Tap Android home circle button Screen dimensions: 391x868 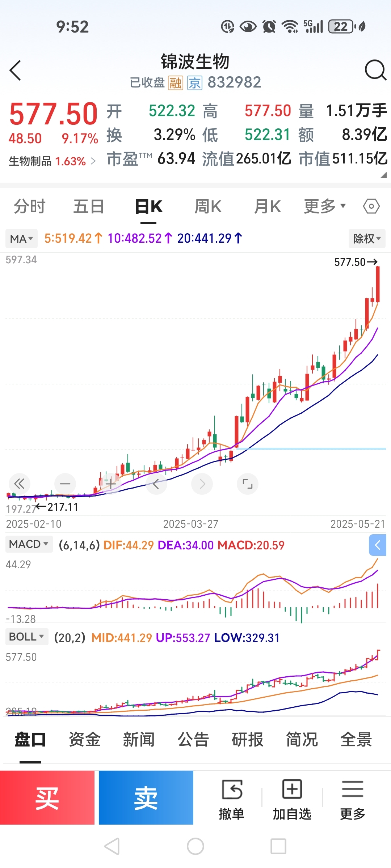point(195,846)
